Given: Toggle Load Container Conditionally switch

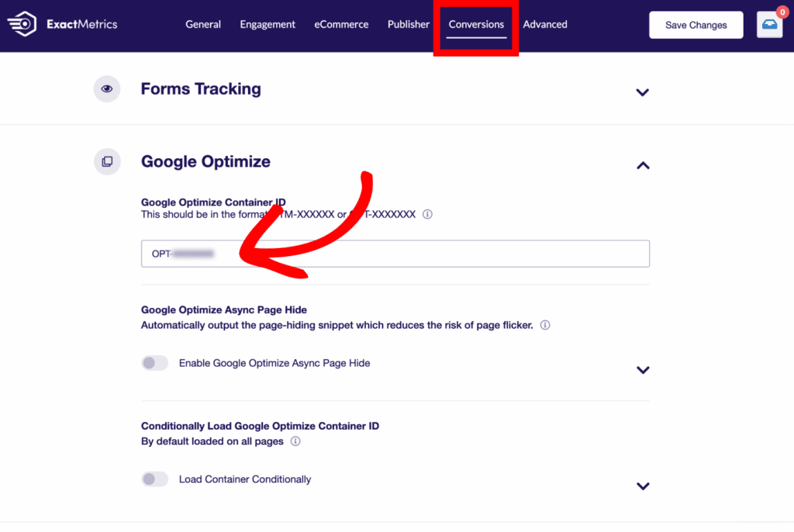Looking at the screenshot, I should click(x=154, y=478).
